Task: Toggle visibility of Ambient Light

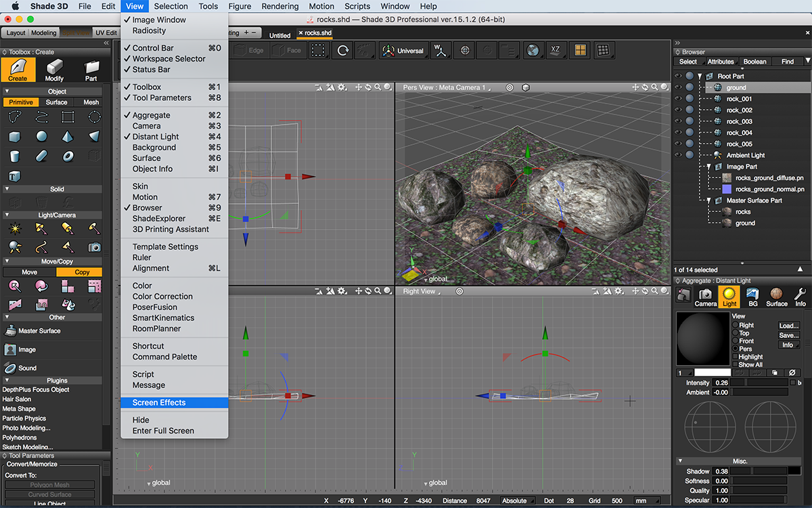Action: click(678, 155)
